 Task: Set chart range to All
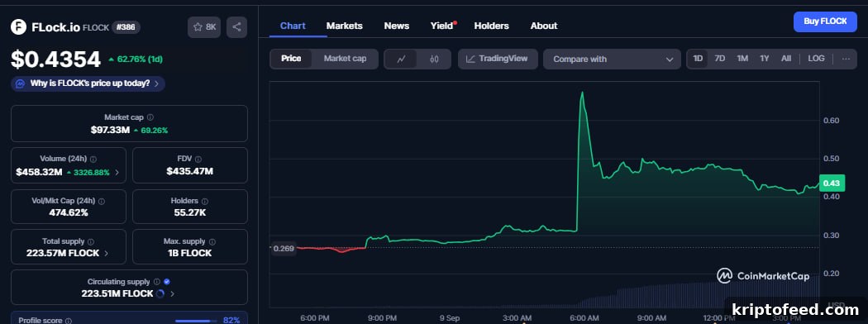(x=786, y=59)
